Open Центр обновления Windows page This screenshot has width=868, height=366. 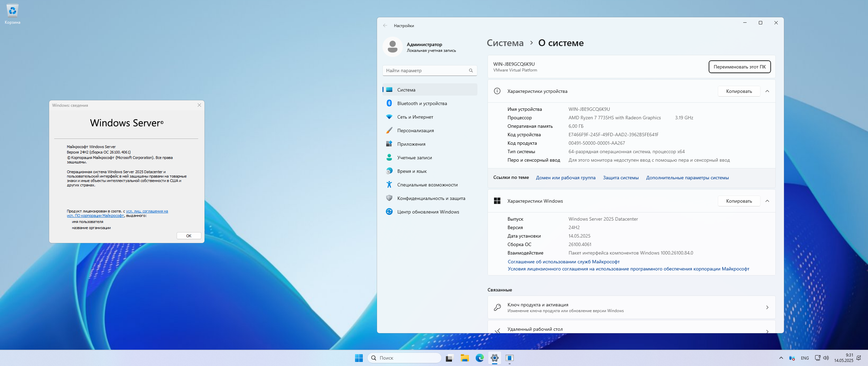pos(430,212)
